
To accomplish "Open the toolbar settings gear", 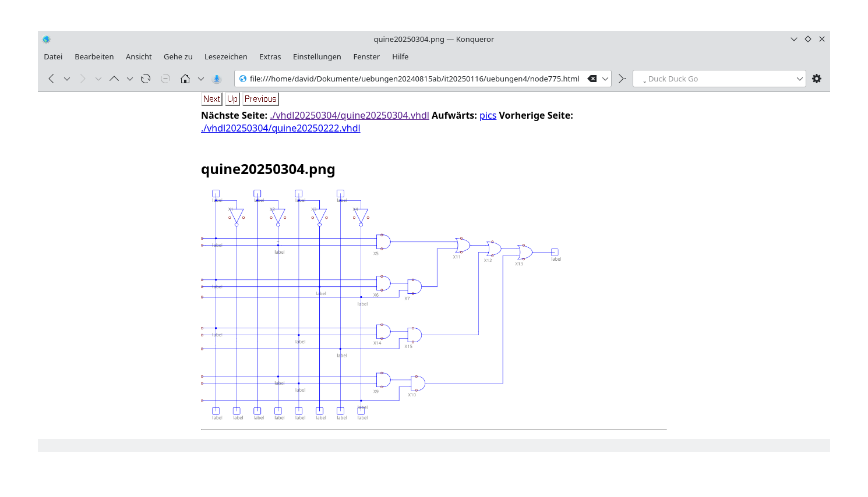I will (816, 78).
